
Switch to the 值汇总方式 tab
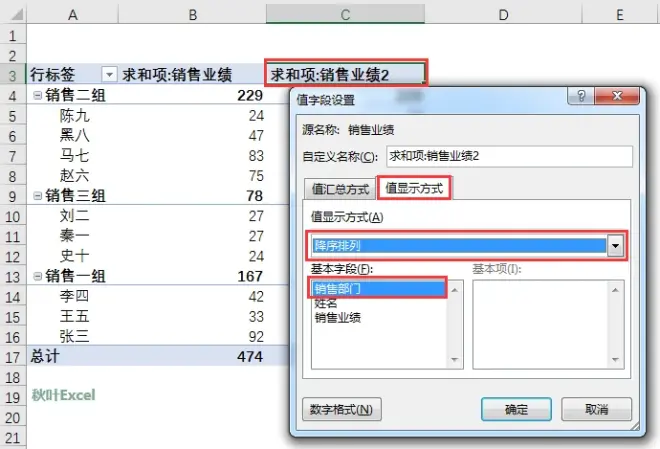pyautogui.click(x=340, y=189)
